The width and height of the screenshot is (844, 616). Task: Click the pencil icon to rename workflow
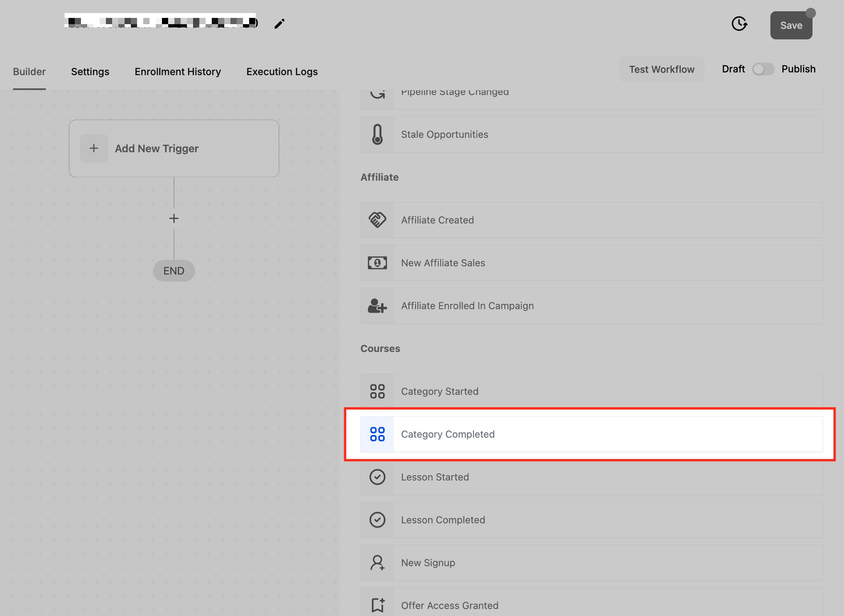point(280,24)
